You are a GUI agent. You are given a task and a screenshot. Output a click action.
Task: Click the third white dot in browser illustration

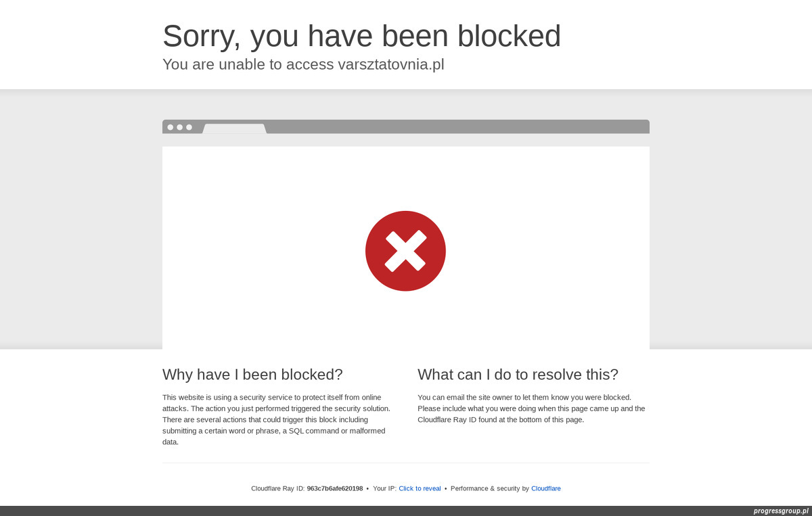click(189, 127)
